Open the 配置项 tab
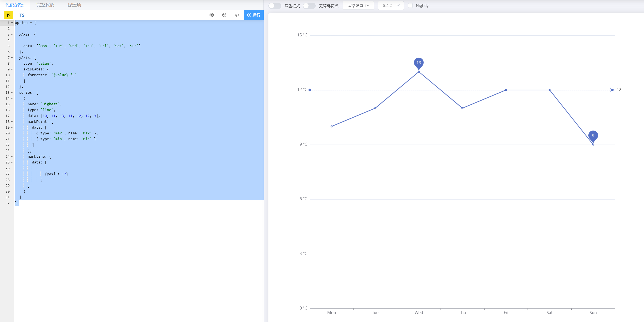 (74, 5)
